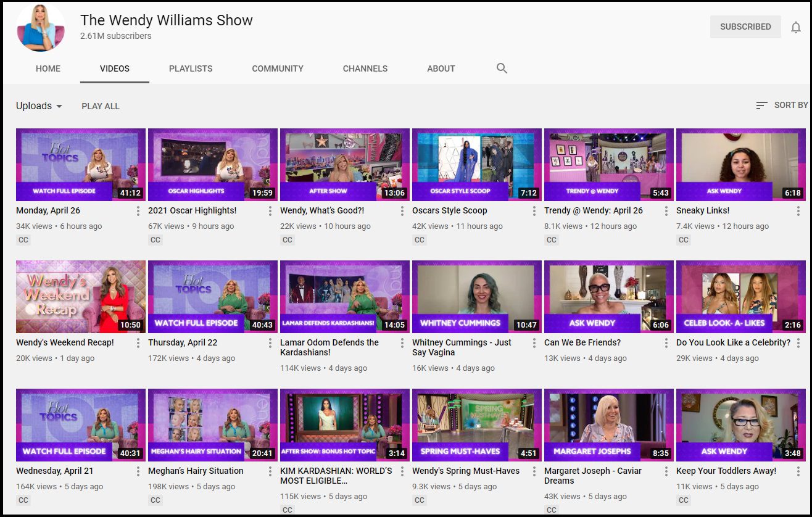Switch to the COMMUNITY tab
The height and width of the screenshot is (517, 812).
click(x=278, y=68)
